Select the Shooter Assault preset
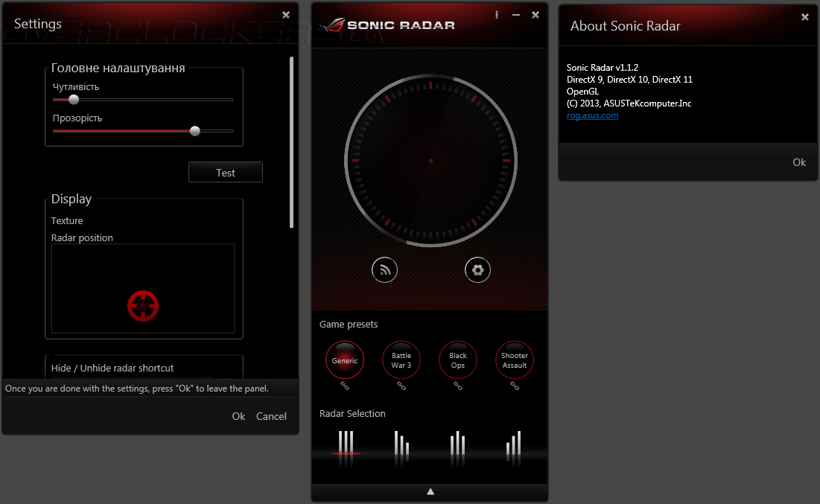This screenshot has width=820, height=504. coord(515,360)
